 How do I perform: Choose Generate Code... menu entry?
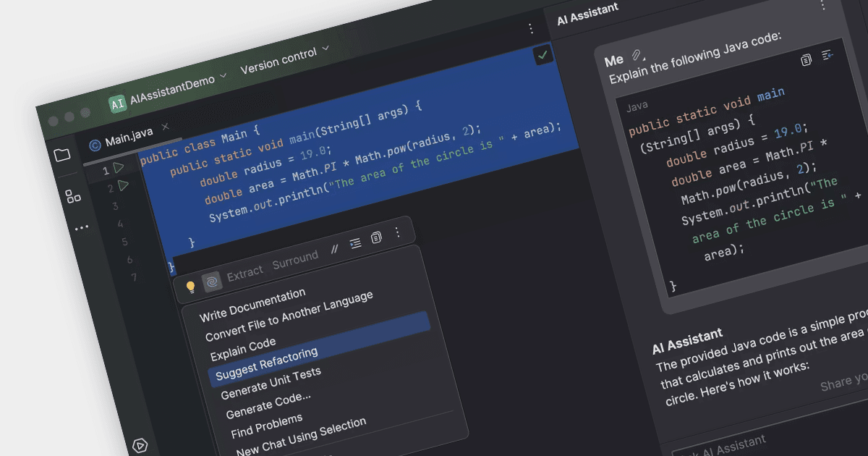point(268,405)
